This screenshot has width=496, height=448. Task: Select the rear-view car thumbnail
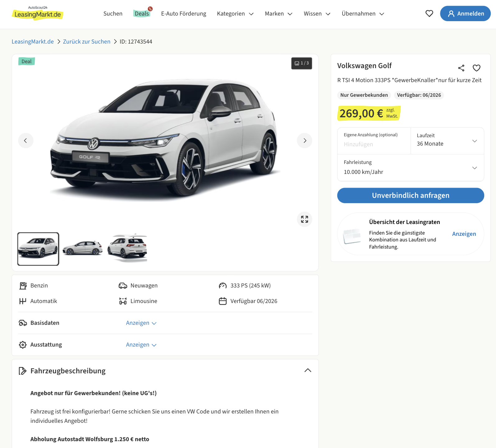point(127,249)
